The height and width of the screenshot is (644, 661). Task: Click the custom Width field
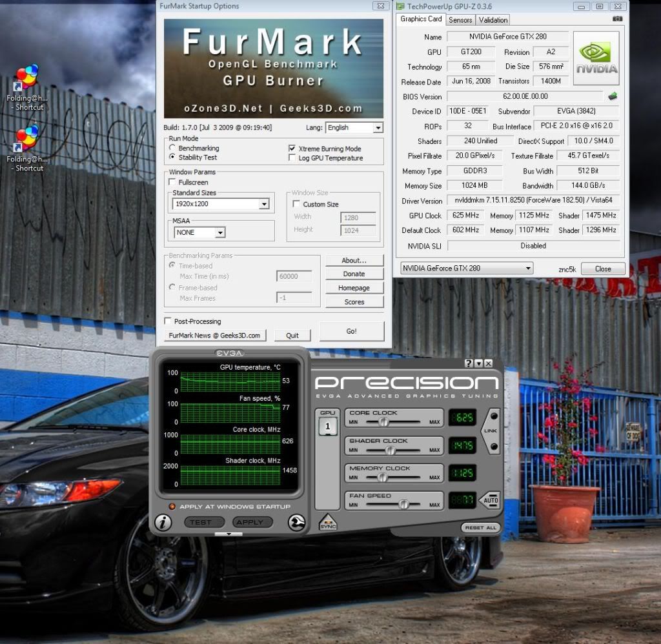[358, 217]
